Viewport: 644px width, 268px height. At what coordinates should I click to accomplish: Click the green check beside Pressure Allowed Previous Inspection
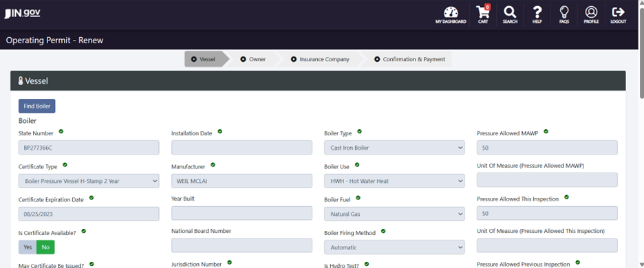pyautogui.click(x=578, y=263)
